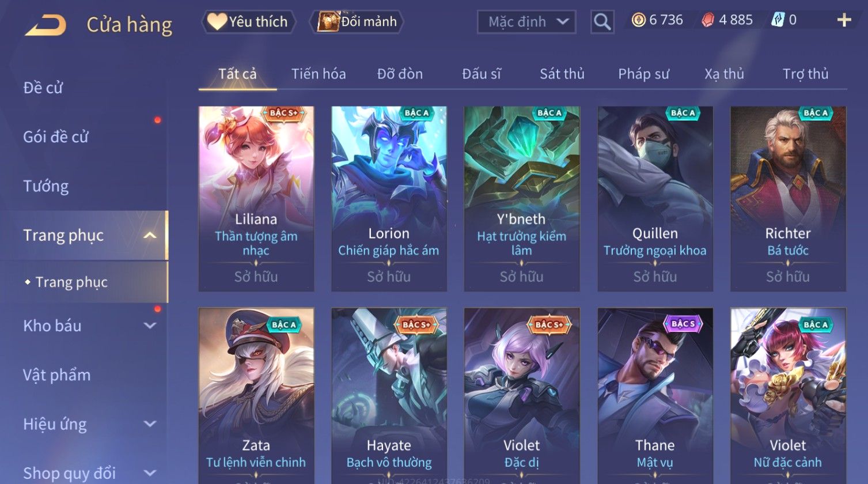
Task: Open Đổi mảnh chest exchange
Action: [357, 22]
